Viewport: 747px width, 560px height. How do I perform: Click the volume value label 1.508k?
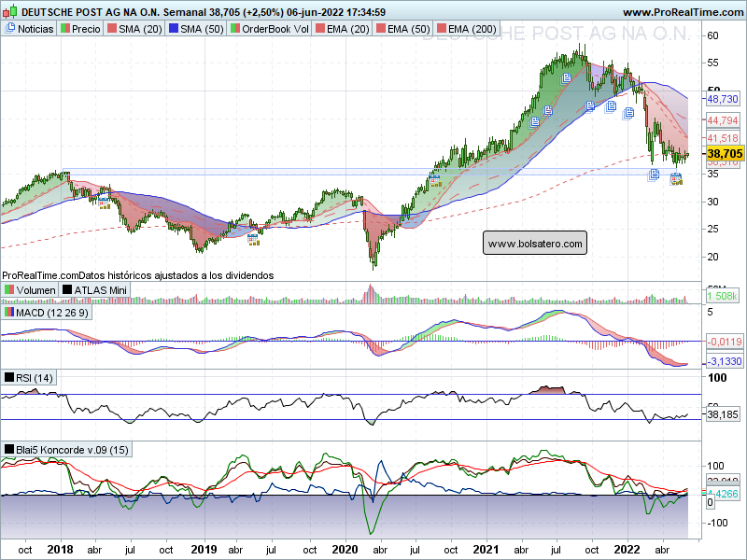point(722,296)
